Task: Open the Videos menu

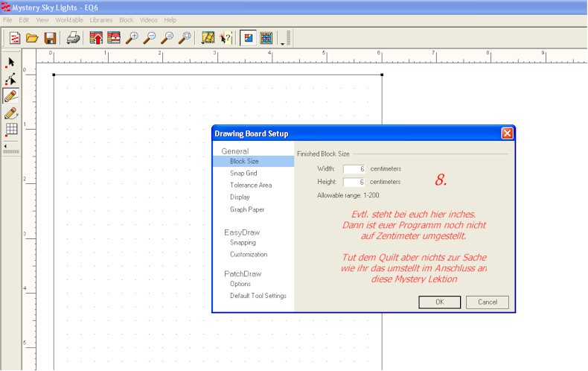Action: tap(149, 20)
